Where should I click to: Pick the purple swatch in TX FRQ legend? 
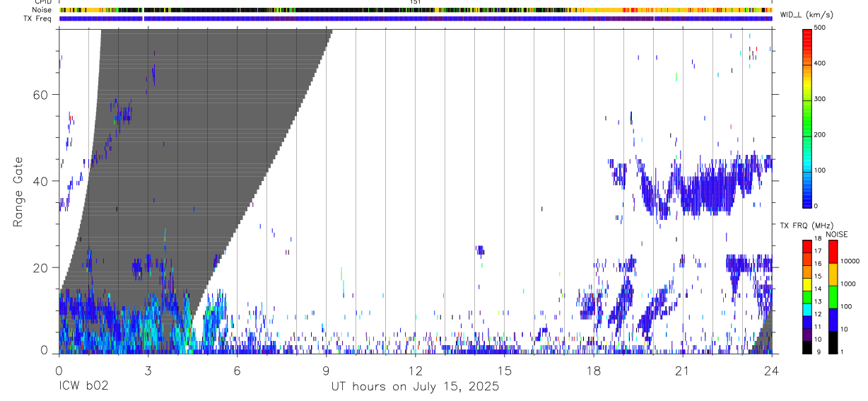click(807, 333)
